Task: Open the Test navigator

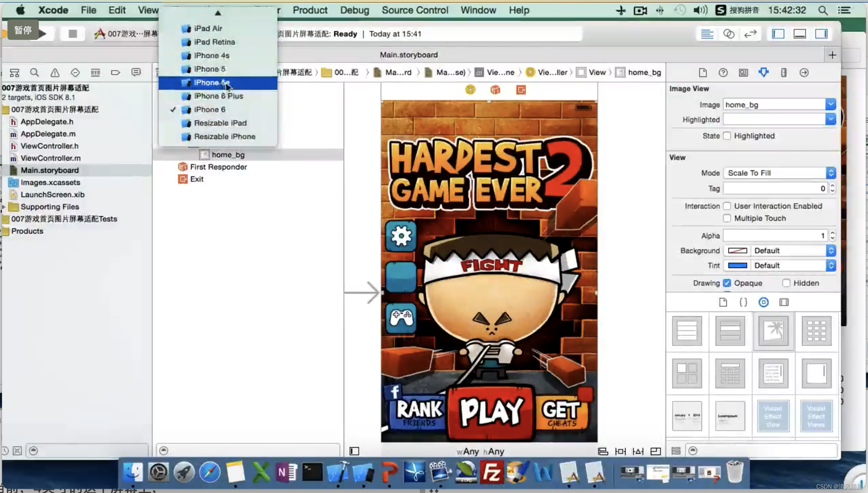Action: click(75, 72)
